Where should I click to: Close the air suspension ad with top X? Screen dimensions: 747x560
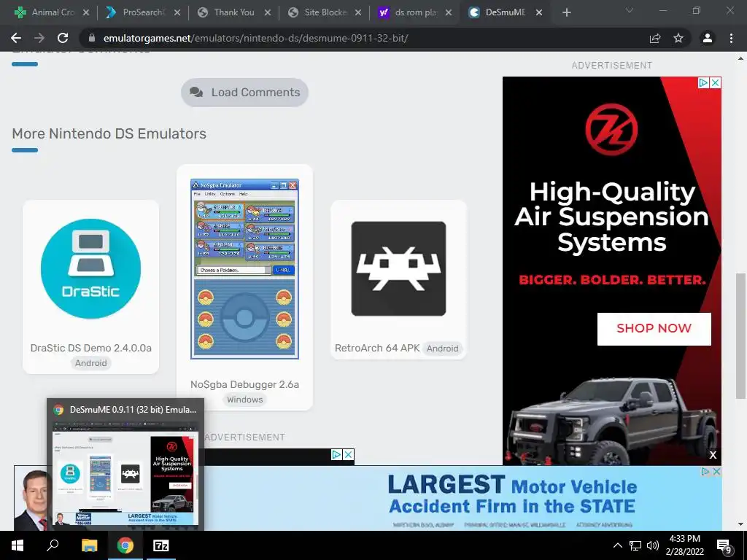(x=715, y=83)
